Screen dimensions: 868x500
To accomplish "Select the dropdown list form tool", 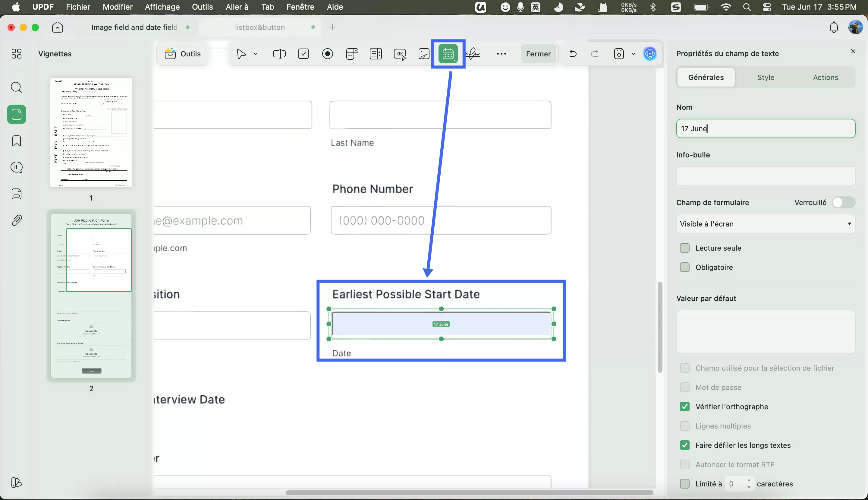I will (x=352, y=54).
